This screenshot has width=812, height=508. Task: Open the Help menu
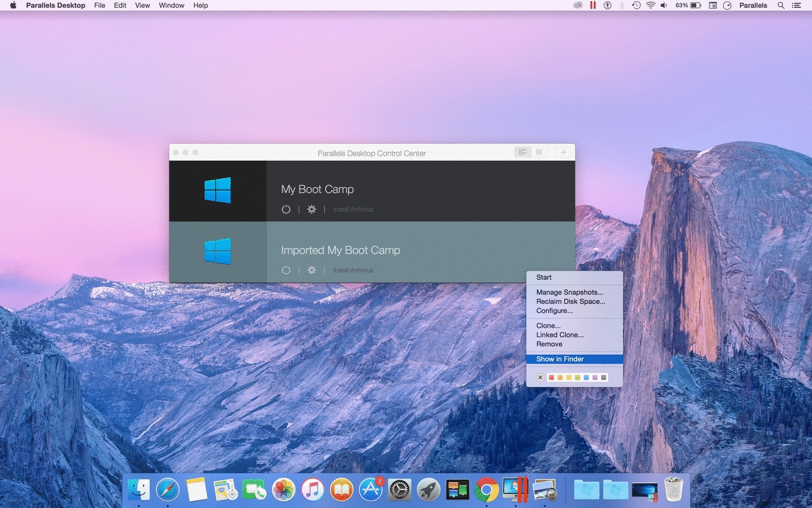pos(201,5)
